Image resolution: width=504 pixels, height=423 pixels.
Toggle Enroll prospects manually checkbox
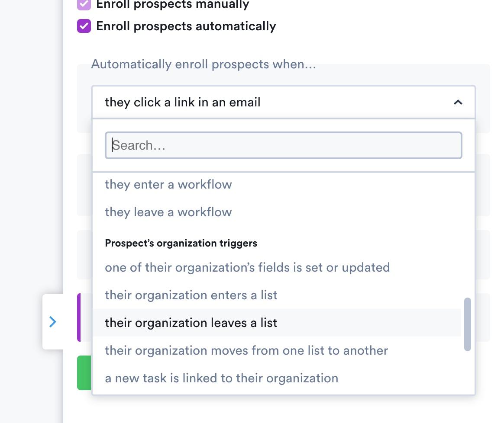tap(84, 4)
